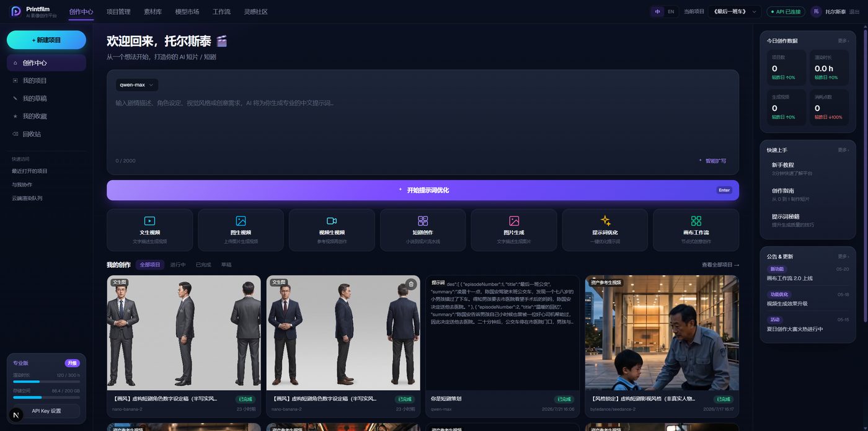Click the API 已连接 status pill
This screenshot has height=431, width=868.
point(786,11)
